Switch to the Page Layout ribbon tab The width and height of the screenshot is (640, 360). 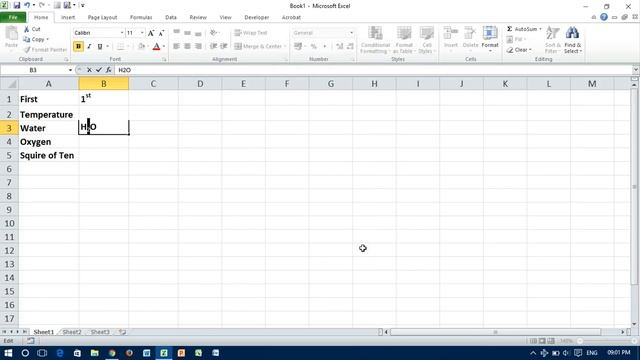pos(102,17)
